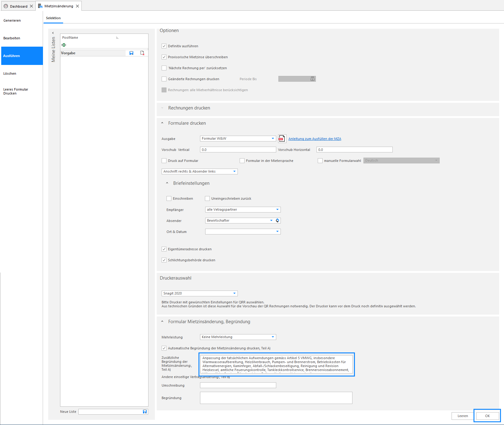Click the Leeren button
This screenshot has height=425, width=504.
463,416
